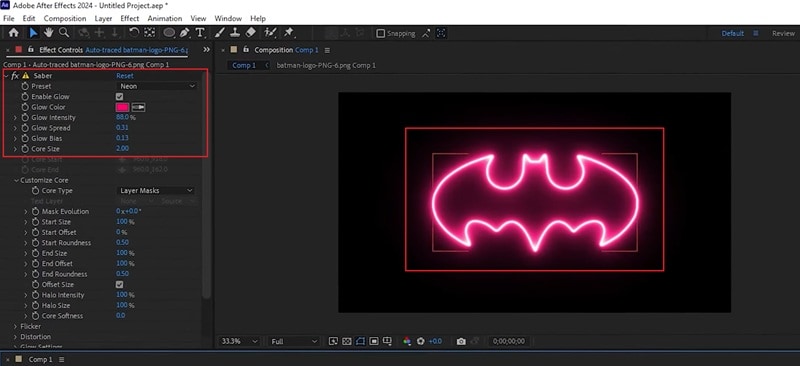Screen dimensions: 800x366
Task: Toggle the Composition panel lock icon
Action: tap(246, 50)
